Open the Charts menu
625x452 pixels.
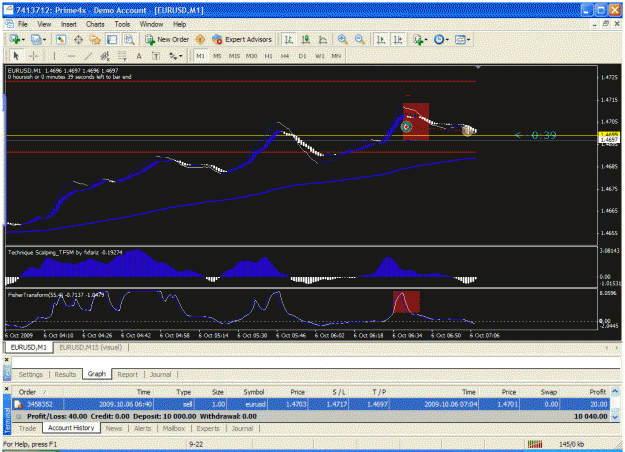(x=95, y=24)
